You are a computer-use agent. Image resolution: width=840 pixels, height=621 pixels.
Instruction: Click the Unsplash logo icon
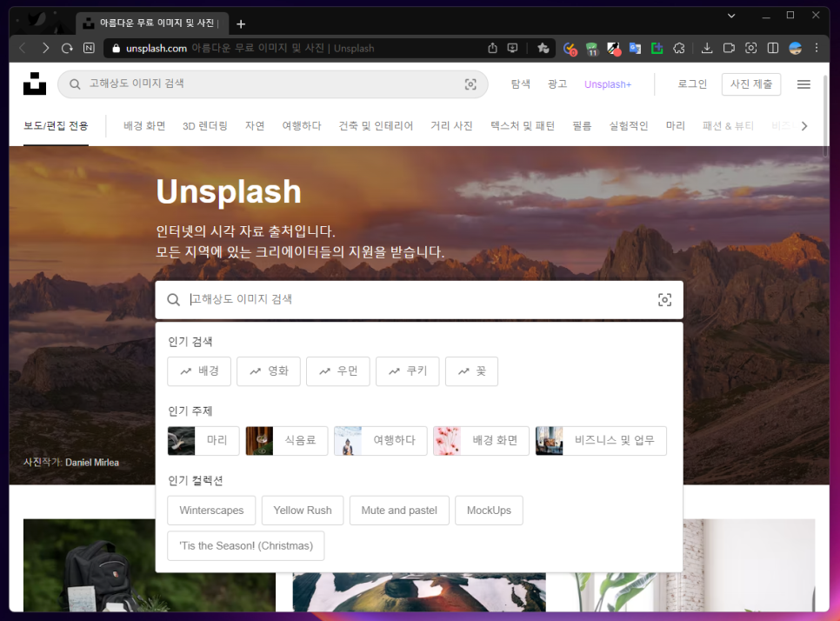pos(35,83)
